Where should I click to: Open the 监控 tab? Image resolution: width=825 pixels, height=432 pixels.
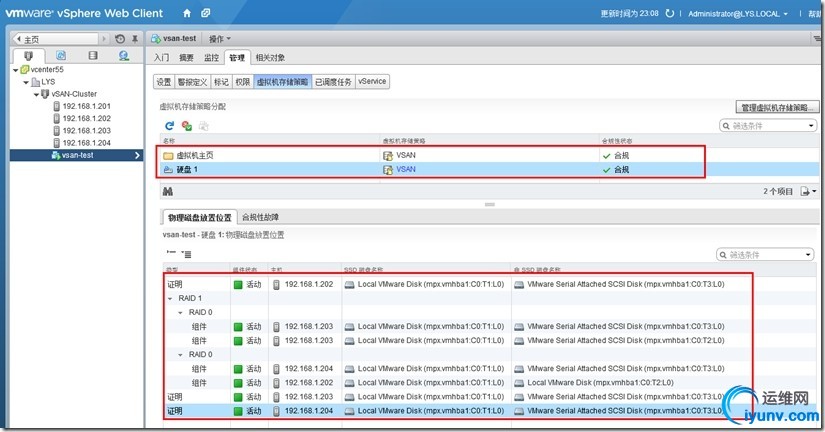211,57
